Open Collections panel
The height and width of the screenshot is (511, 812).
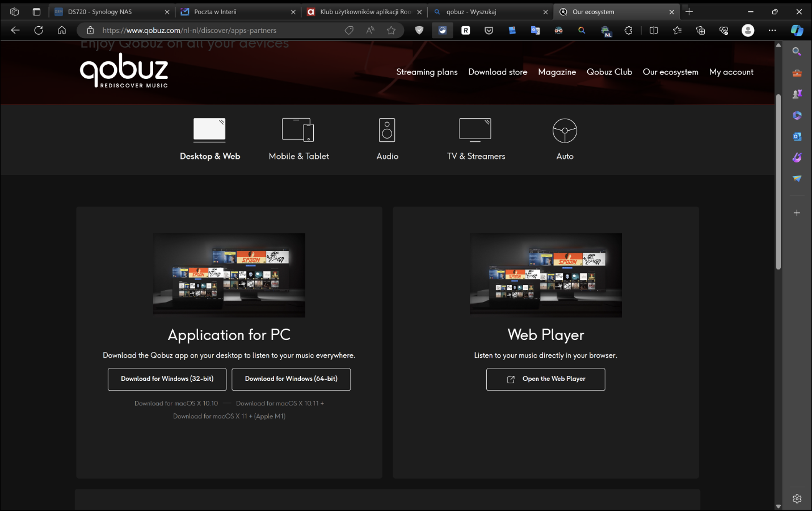(700, 31)
